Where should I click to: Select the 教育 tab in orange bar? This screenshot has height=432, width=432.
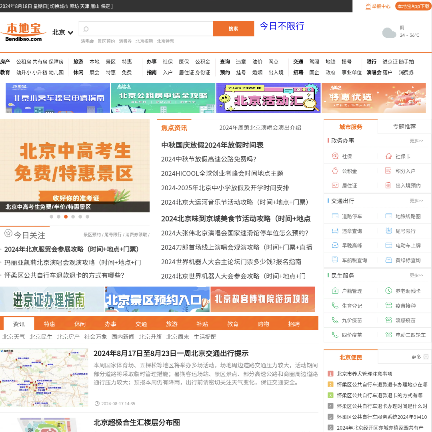(233, 324)
